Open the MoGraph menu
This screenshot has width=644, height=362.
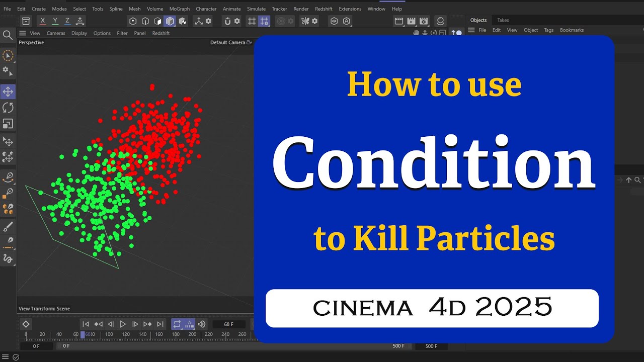tap(180, 9)
